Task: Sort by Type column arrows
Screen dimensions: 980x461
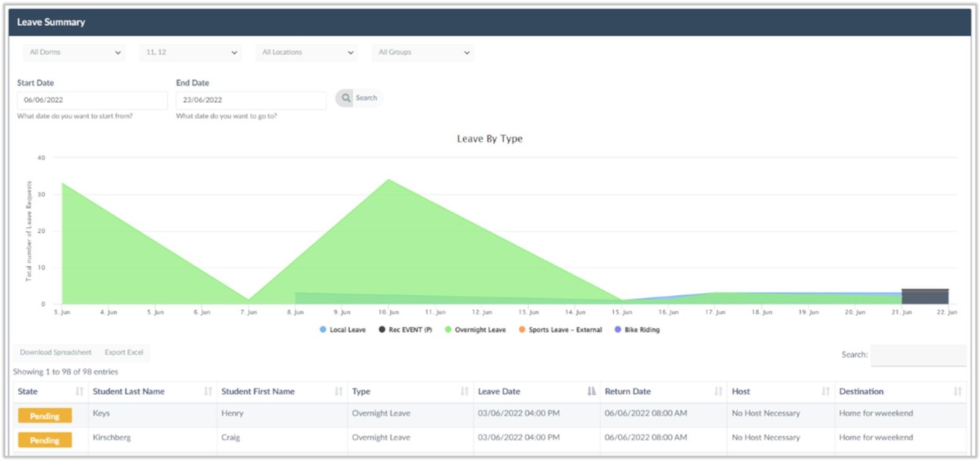Action: [465, 392]
